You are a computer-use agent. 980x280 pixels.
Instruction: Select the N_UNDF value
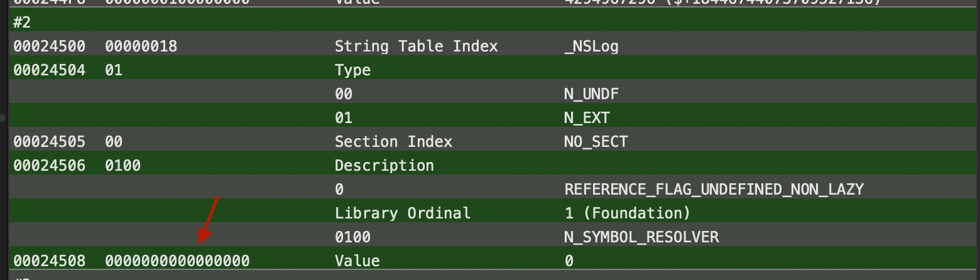pyautogui.click(x=591, y=94)
